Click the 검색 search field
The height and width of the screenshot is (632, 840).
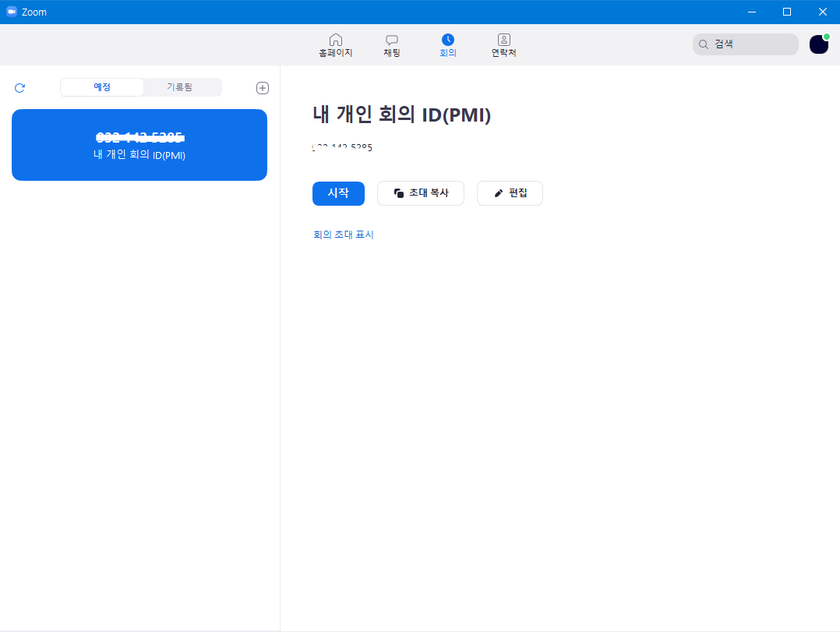point(745,44)
